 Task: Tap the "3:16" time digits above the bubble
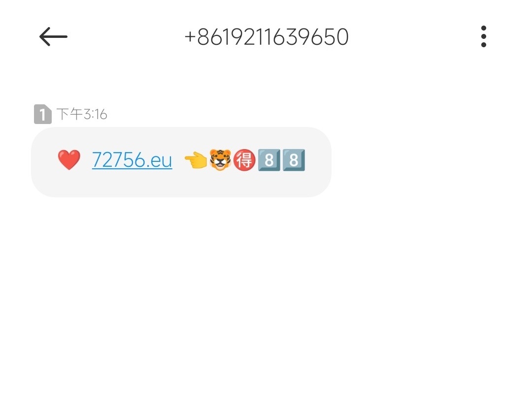(x=96, y=115)
